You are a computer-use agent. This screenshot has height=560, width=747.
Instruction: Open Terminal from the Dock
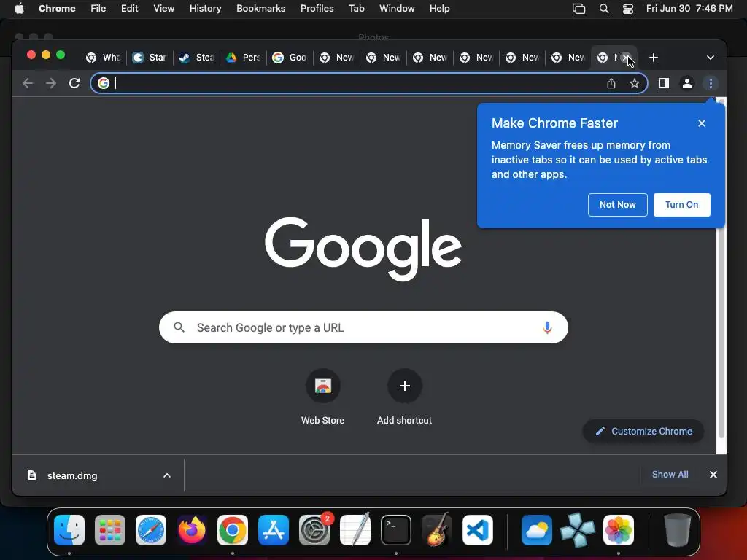pos(396,529)
